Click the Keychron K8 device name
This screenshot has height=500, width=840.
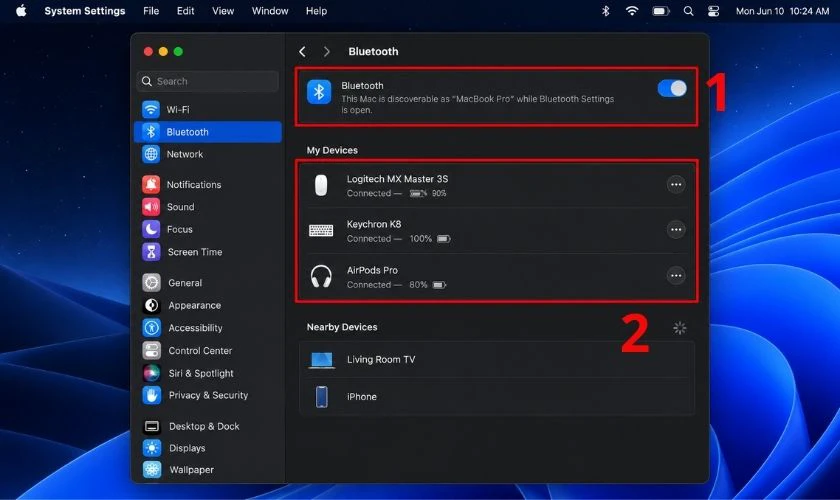pyautogui.click(x=374, y=224)
